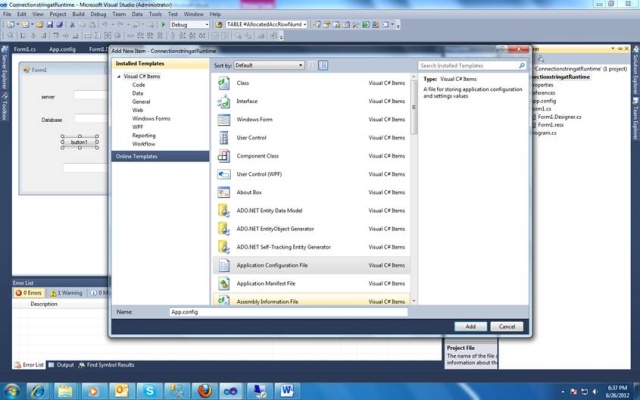Open Internet Explorer from taskbar
The width and height of the screenshot is (640, 400).
tap(38, 391)
